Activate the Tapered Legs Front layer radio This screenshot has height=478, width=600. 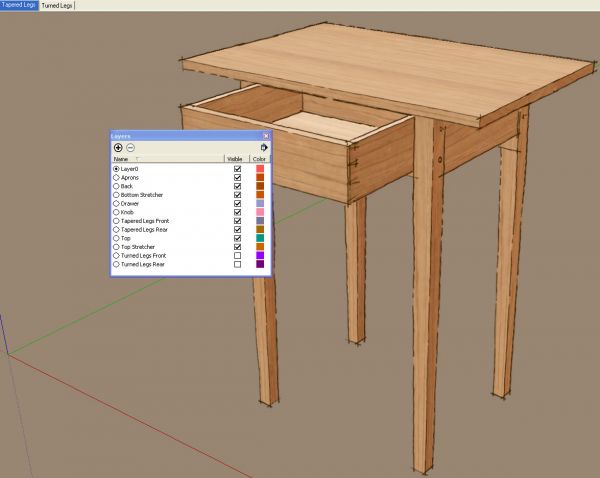tap(116, 221)
